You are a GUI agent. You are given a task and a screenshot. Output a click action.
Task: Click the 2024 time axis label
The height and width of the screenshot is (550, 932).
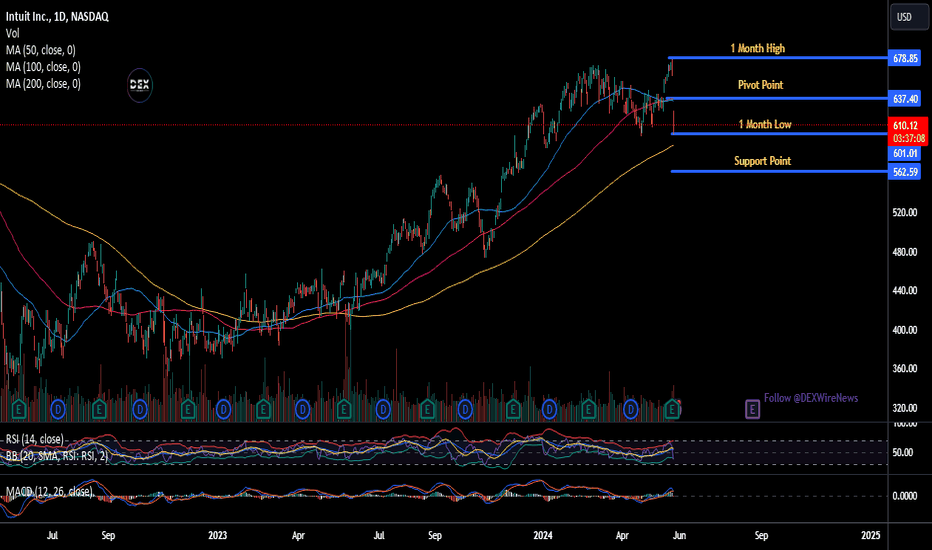[x=543, y=535]
